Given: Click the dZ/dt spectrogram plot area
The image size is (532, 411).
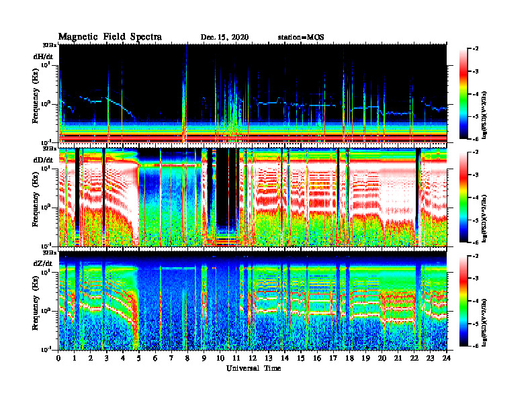Looking at the screenshot, I should click(253, 301).
